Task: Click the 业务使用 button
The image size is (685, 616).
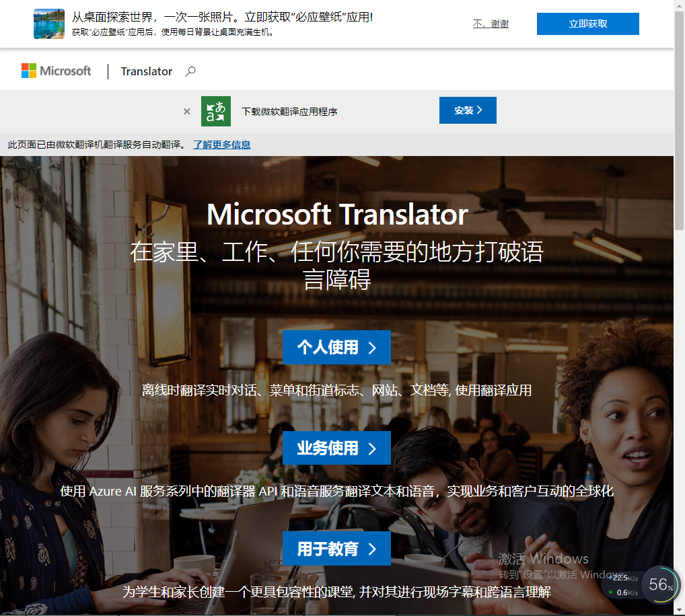Action: click(x=336, y=449)
